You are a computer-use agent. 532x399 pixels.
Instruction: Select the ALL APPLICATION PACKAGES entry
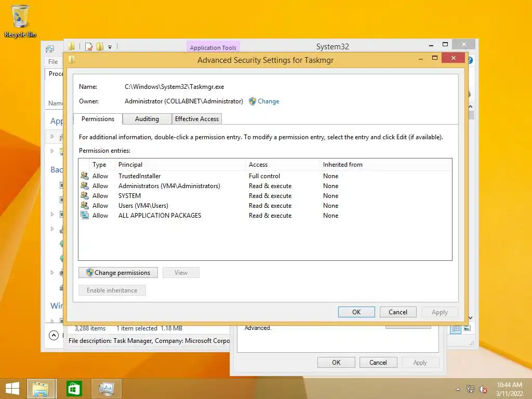pyautogui.click(x=159, y=215)
